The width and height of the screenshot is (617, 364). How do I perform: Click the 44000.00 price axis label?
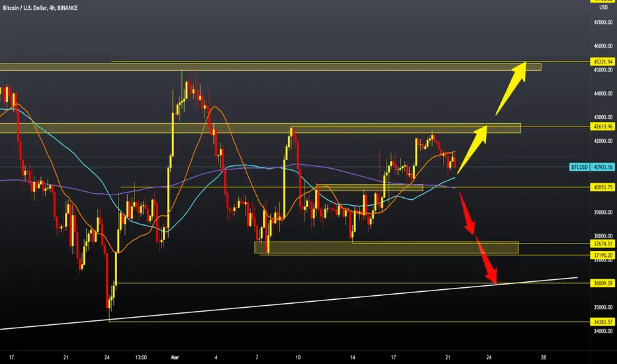pos(603,94)
